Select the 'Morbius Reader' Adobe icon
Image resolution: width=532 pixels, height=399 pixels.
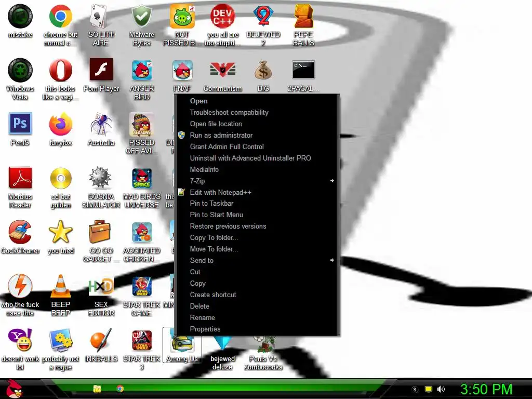[20, 178]
